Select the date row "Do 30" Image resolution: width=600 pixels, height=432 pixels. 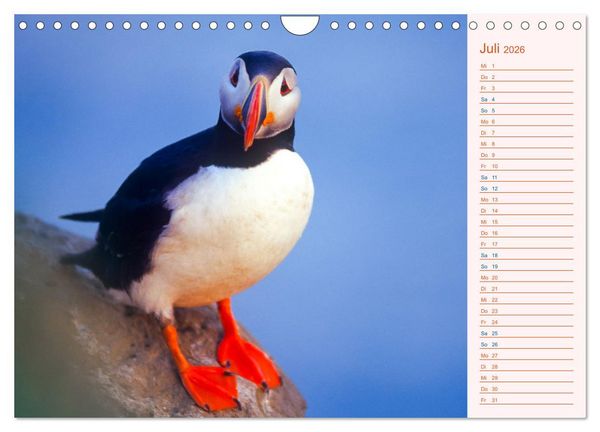527,388
